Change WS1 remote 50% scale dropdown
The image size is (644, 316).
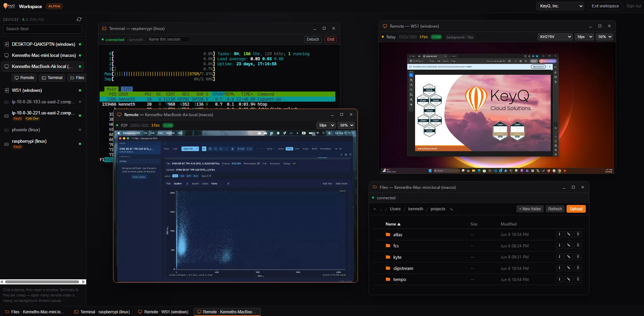click(x=604, y=37)
